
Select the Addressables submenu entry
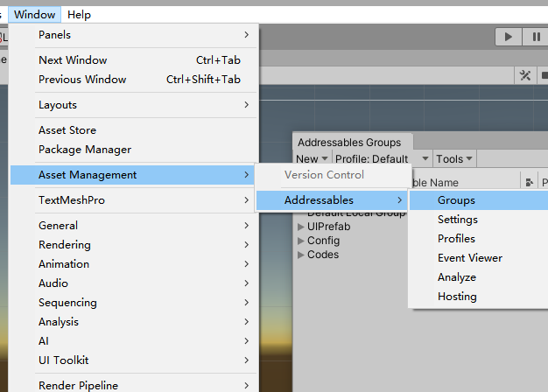pyautogui.click(x=332, y=200)
